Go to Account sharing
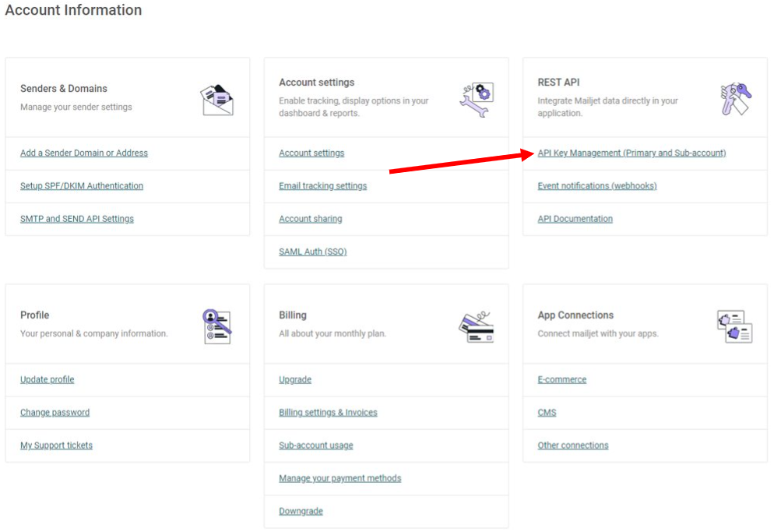 coord(311,219)
